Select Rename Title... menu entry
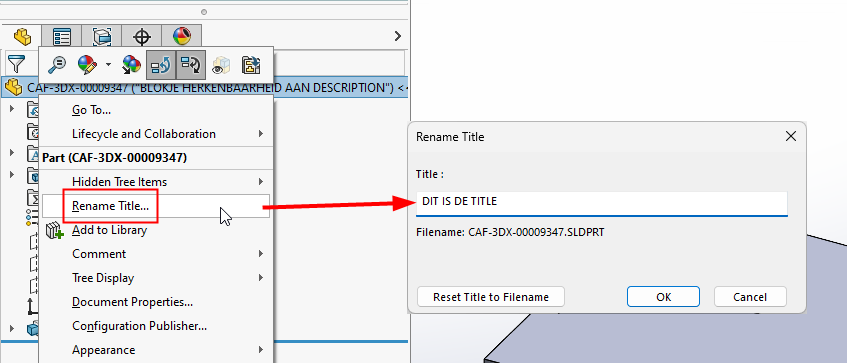Viewport: 847px width, 363px height. point(156,206)
